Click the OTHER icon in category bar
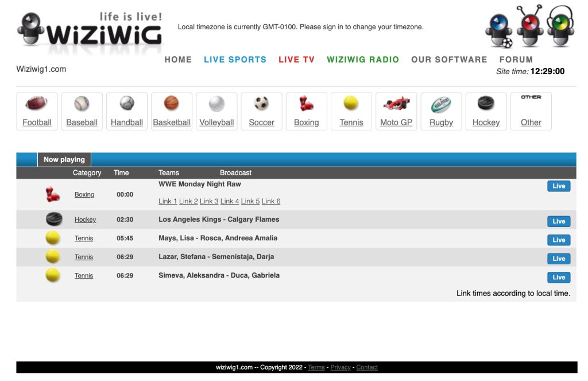Image resolution: width=588 pixels, height=381 pixels. coord(531,97)
